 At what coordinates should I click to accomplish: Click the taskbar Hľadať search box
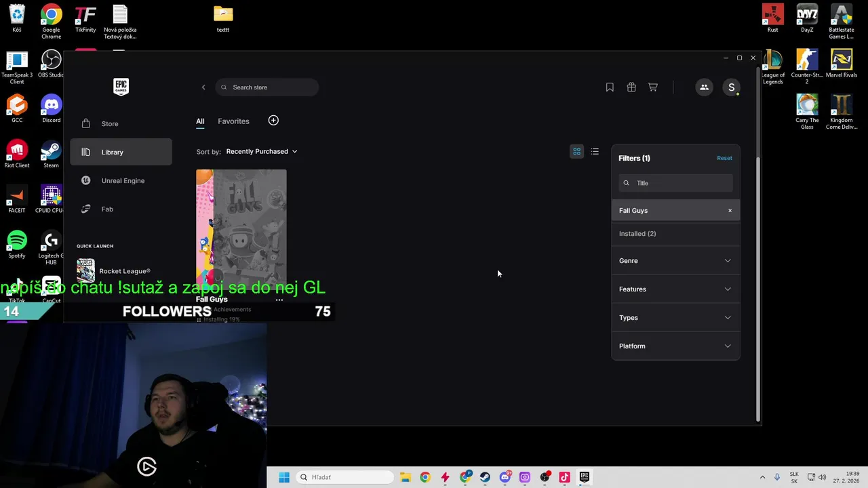tap(344, 477)
